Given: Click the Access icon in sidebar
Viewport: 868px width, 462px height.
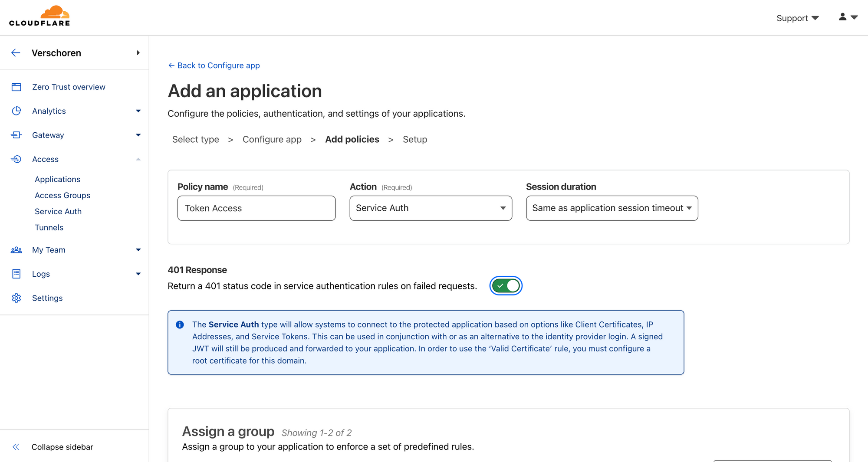Looking at the screenshot, I should (x=16, y=159).
